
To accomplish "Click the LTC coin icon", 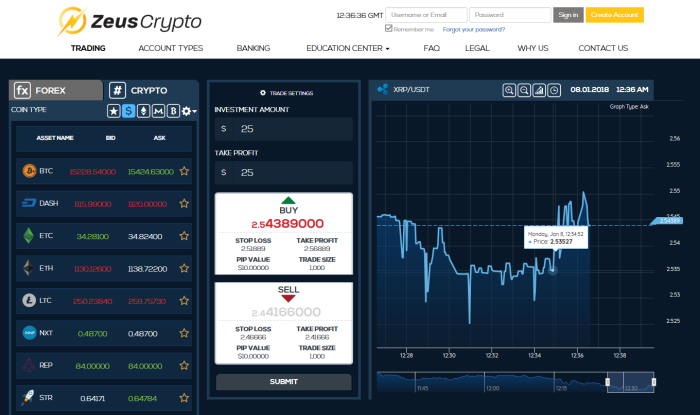I will click(29, 300).
